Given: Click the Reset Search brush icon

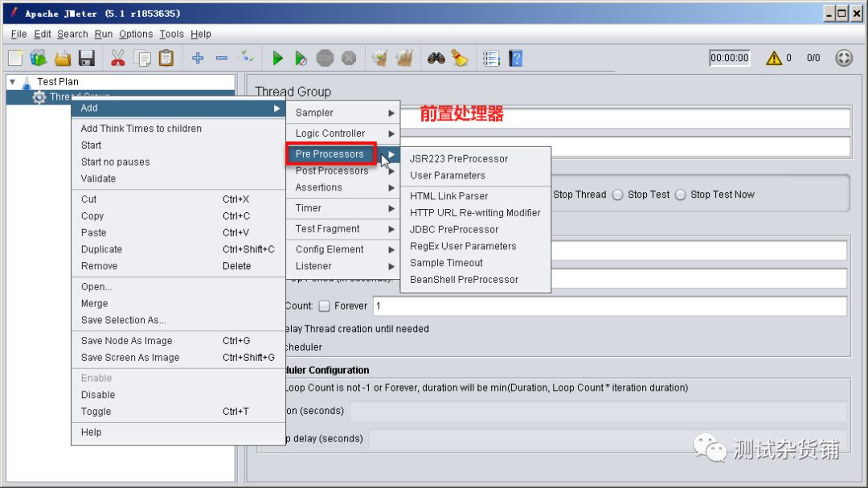Looking at the screenshot, I should click(460, 58).
